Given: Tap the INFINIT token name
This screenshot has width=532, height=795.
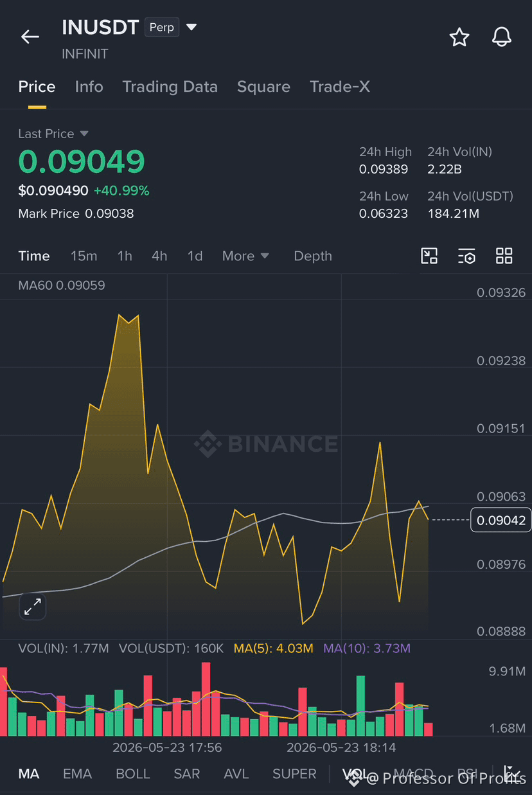Looking at the screenshot, I should coord(85,54).
